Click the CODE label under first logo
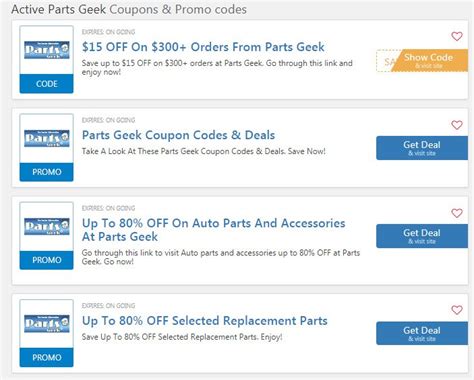474x380 pixels. point(47,84)
